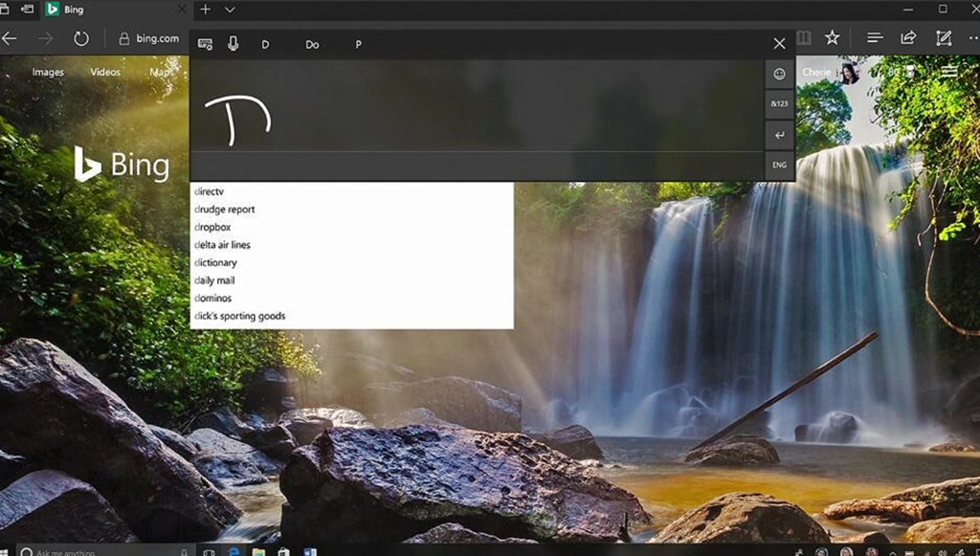Image resolution: width=980 pixels, height=556 pixels.
Task: Reload the page with the refresh icon
Action: tap(81, 38)
